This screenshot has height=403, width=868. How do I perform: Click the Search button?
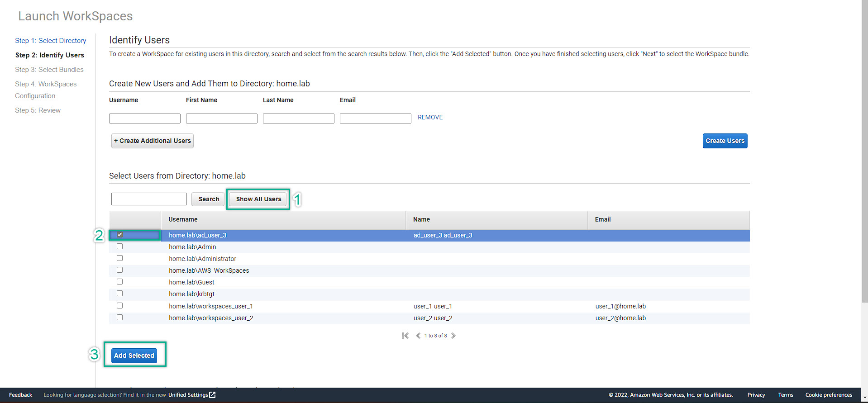tap(209, 199)
